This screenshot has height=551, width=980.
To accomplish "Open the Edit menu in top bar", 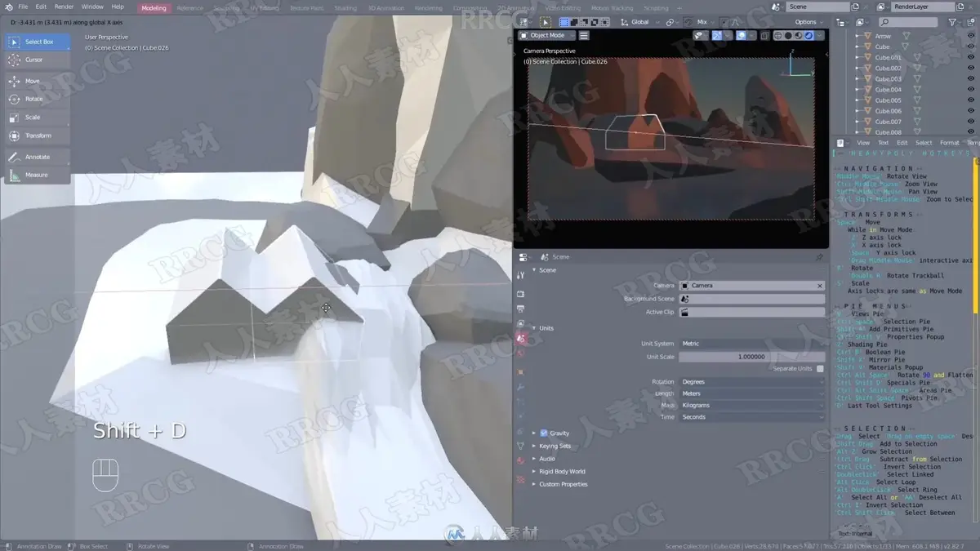I will coord(41,7).
